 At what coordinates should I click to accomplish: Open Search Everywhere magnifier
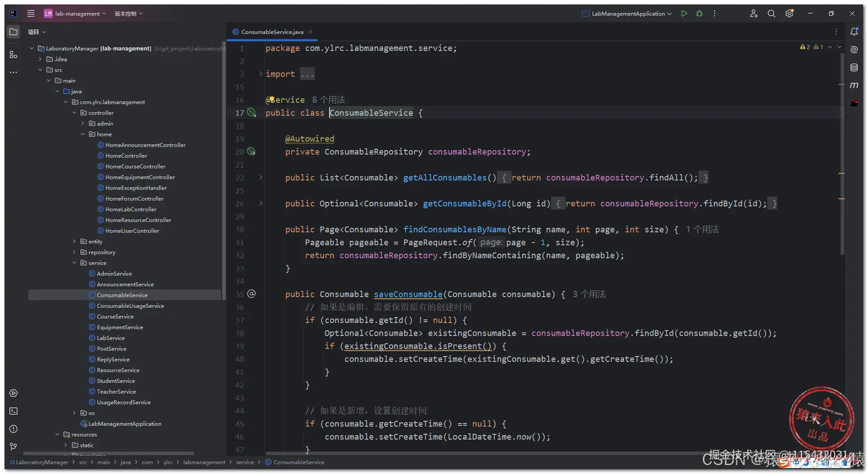pyautogui.click(x=771, y=13)
